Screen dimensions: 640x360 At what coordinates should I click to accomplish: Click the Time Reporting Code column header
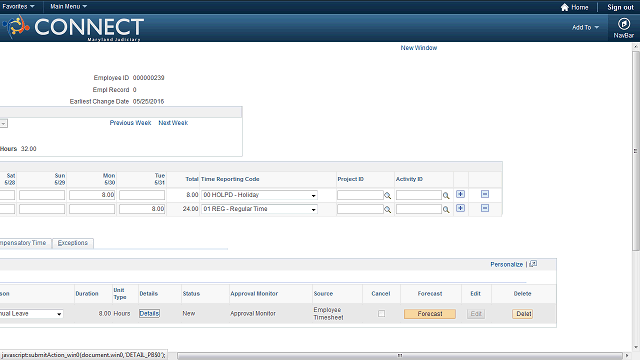click(230, 179)
